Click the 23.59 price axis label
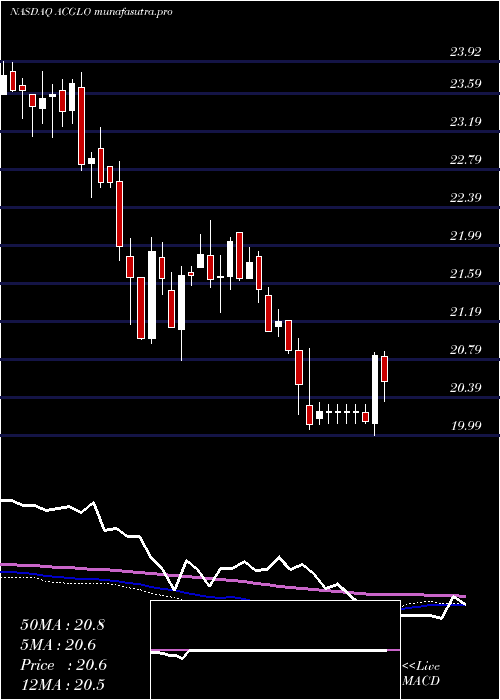 tap(466, 83)
